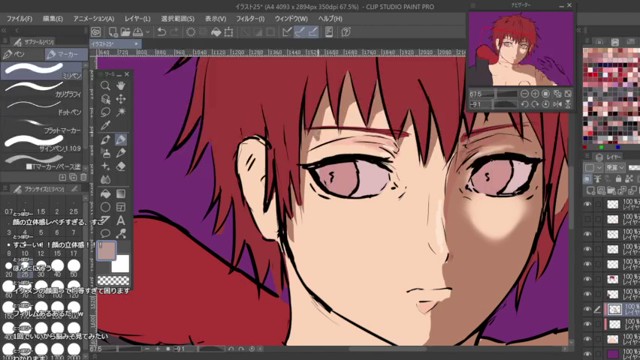Viewport: 640px width, 360px height.
Task: Select the Operation object tool
Action: click(105, 99)
